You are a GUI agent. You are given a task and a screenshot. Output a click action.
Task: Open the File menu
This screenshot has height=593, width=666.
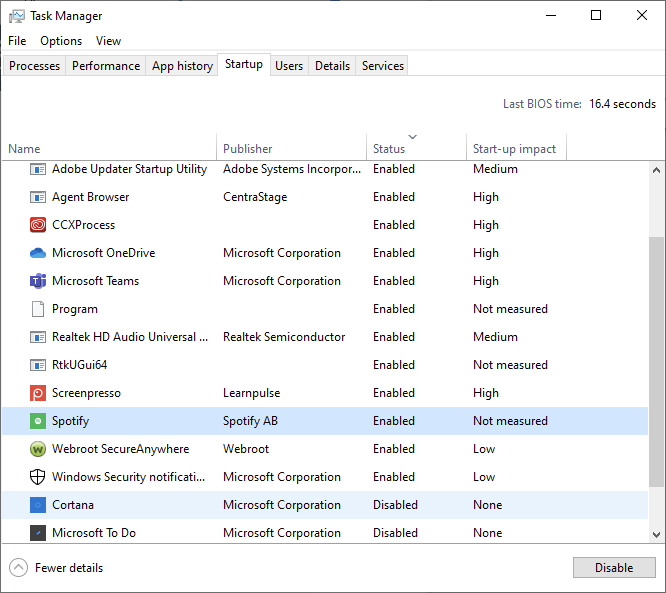17,41
